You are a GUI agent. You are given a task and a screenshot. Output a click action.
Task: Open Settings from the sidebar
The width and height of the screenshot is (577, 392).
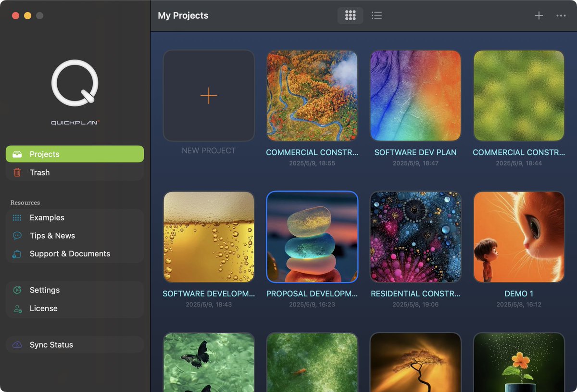point(75,290)
